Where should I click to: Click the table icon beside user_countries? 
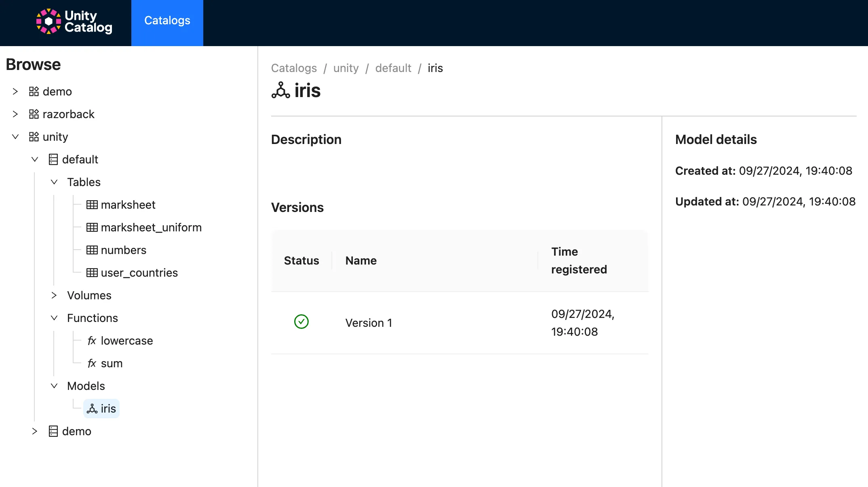[x=92, y=273]
